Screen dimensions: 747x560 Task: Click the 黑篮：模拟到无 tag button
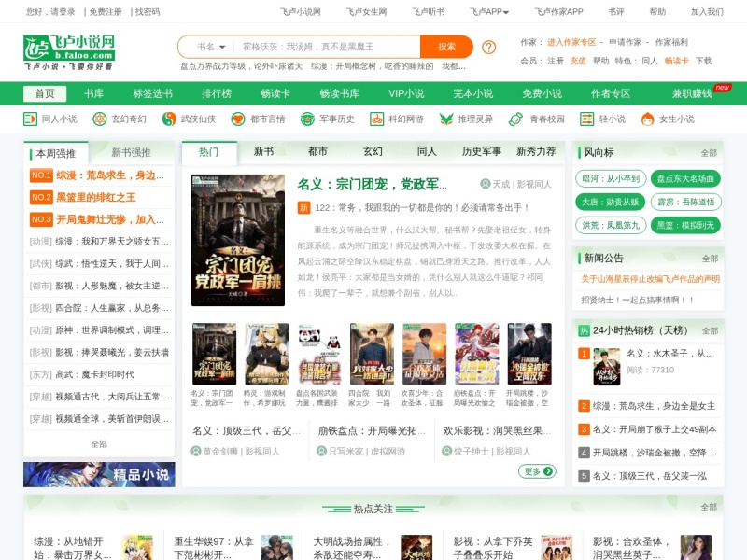(685, 225)
